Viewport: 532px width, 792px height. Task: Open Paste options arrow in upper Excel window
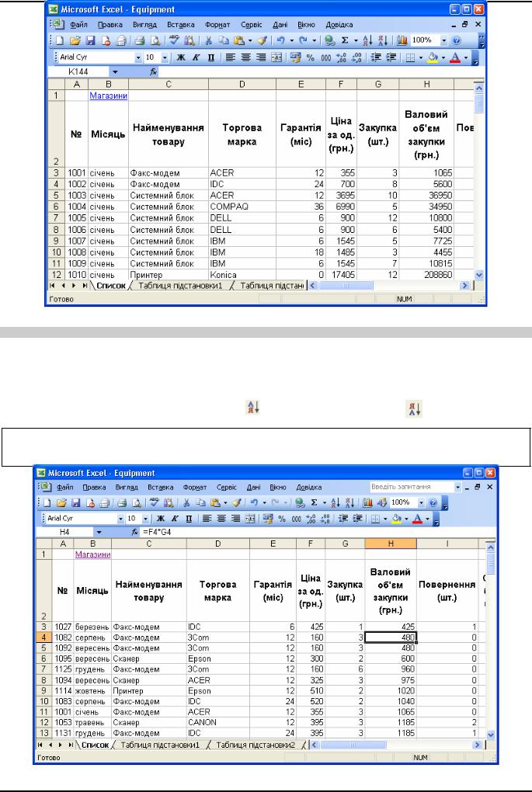pyautogui.click(x=250, y=40)
